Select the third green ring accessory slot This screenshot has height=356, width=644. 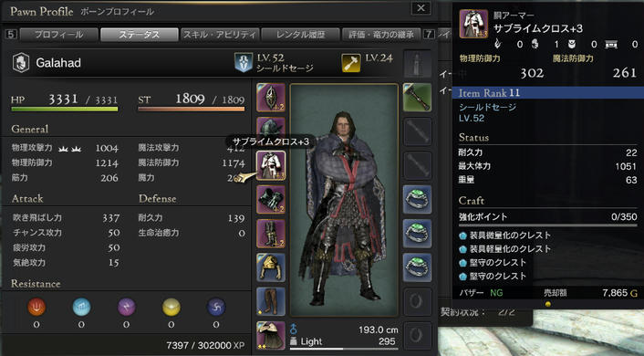417,267
